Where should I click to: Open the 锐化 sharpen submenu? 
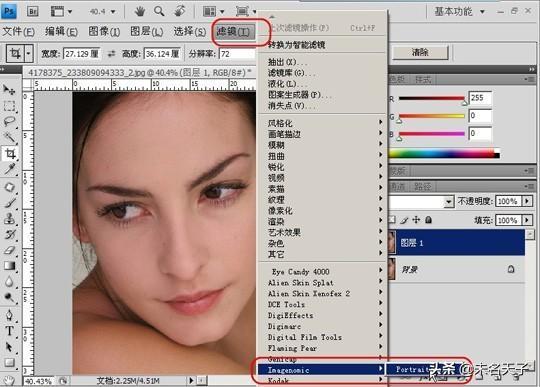pos(323,167)
